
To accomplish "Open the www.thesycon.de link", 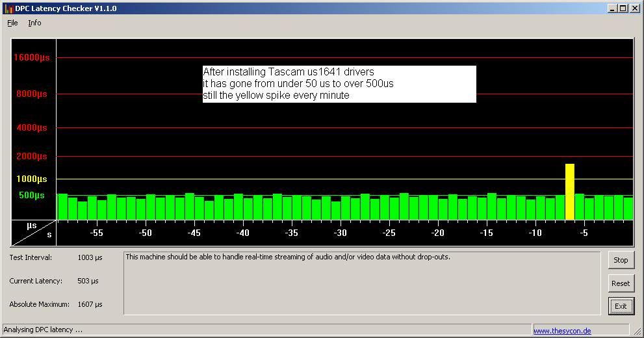I will coord(562,331).
